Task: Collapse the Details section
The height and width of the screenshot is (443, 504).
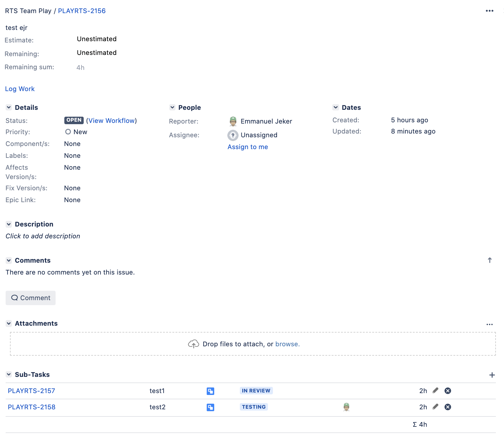Action: pos(9,108)
